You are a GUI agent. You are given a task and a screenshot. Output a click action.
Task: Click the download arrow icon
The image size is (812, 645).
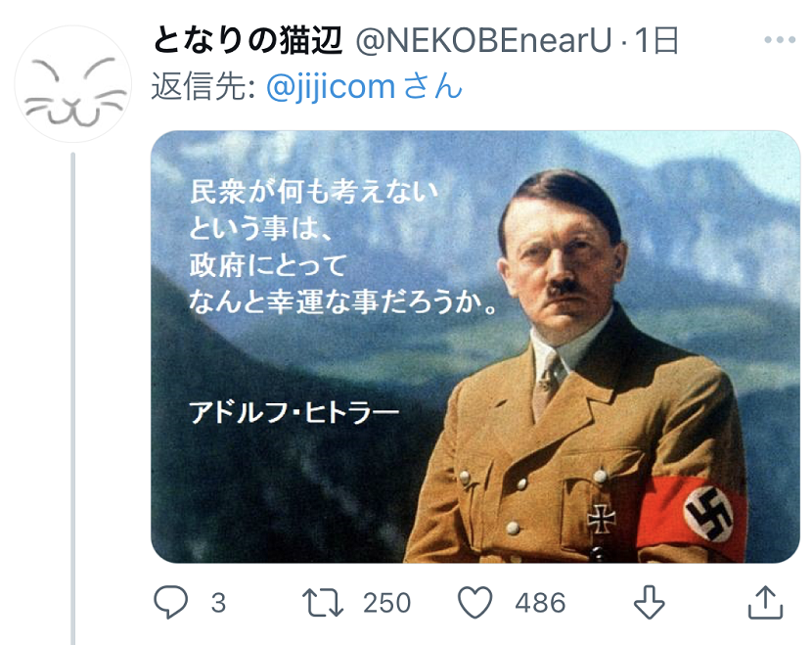point(649,602)
